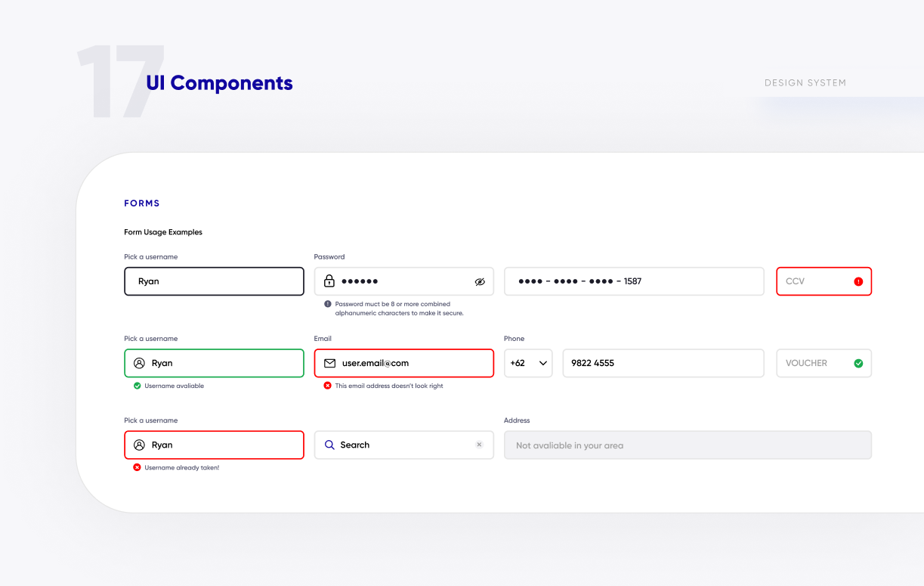Click 'Username already taken!' message
The image size is (924, 586).
(x=182, y=467)
